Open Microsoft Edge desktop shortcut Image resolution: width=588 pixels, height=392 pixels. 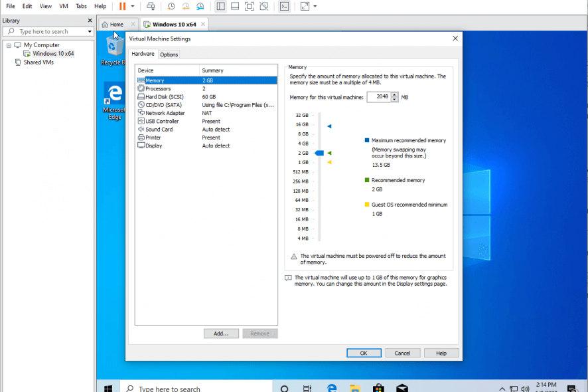pos(114,102)
